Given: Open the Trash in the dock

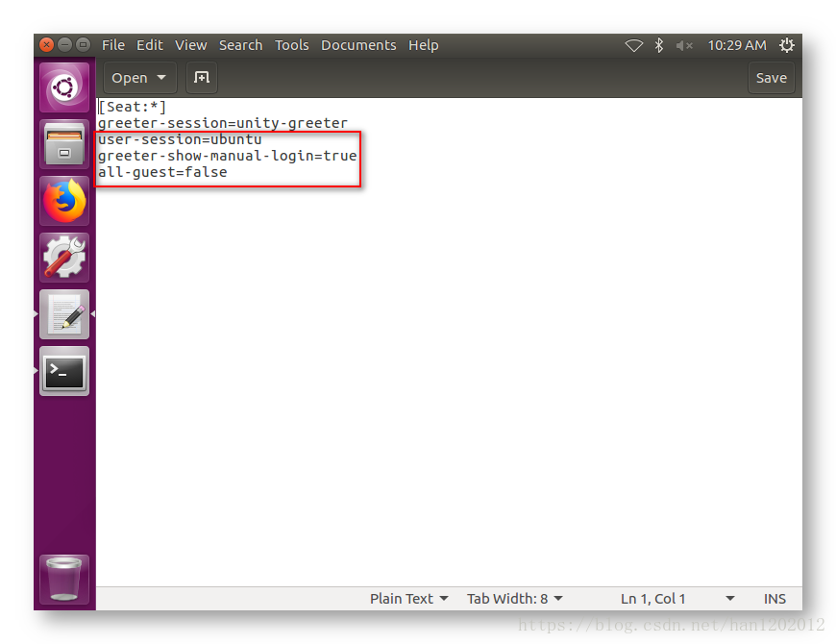Looking at the screenshot, I should tap(64, 579).
